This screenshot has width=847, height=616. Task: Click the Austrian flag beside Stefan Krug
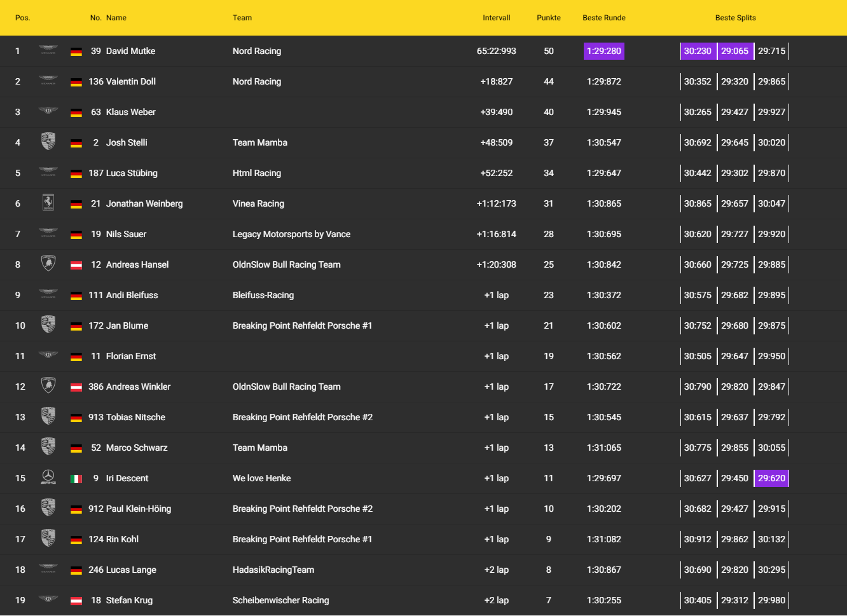76,601
